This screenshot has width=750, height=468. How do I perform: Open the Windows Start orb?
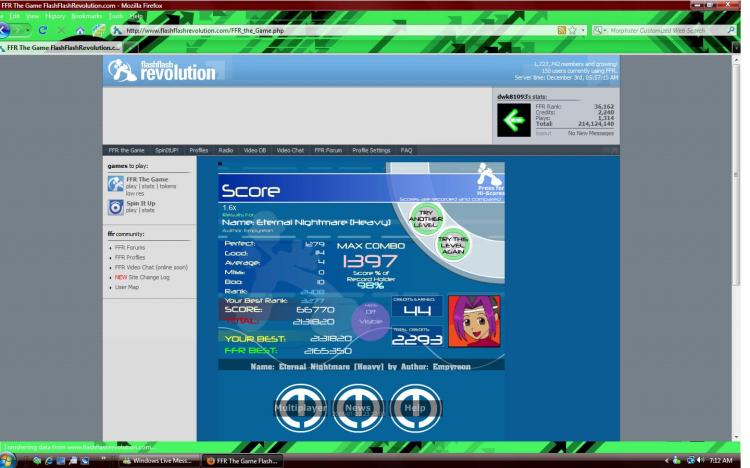coord(7,460)
